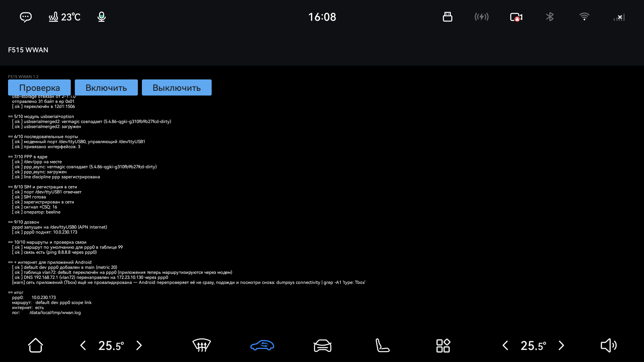Click the 'интернет: есть' summary line
Screen dimensions: 644x362
point(28,308)
